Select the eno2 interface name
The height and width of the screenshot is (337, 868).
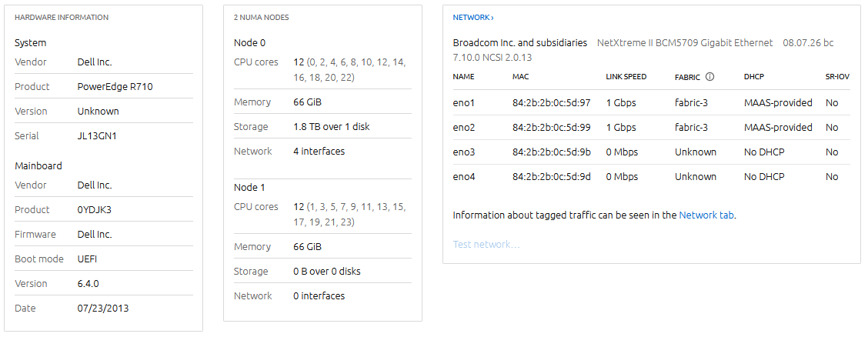pos(464,127)
